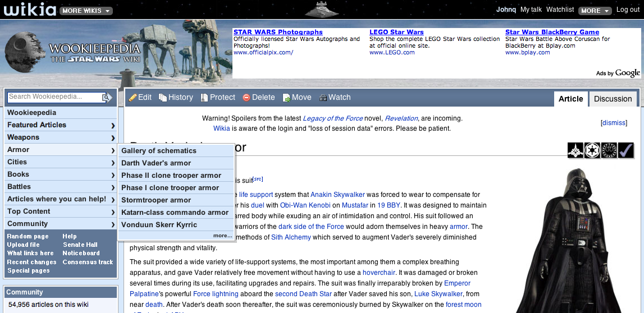This screenshot has height=313, width=644.
Task: Click the Galactic Empire era icon
Action: pyautogui.click(x=592, y=150)
